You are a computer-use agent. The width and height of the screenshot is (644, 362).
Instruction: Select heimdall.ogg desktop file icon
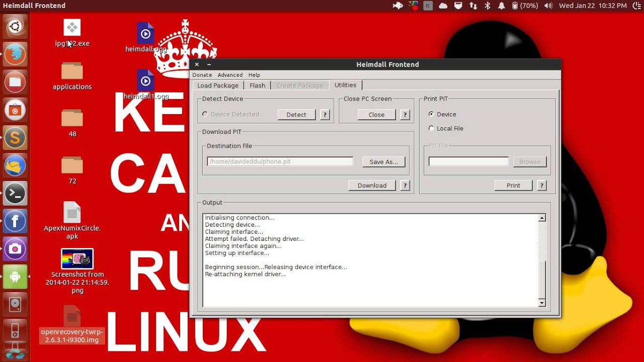[146, 38]
